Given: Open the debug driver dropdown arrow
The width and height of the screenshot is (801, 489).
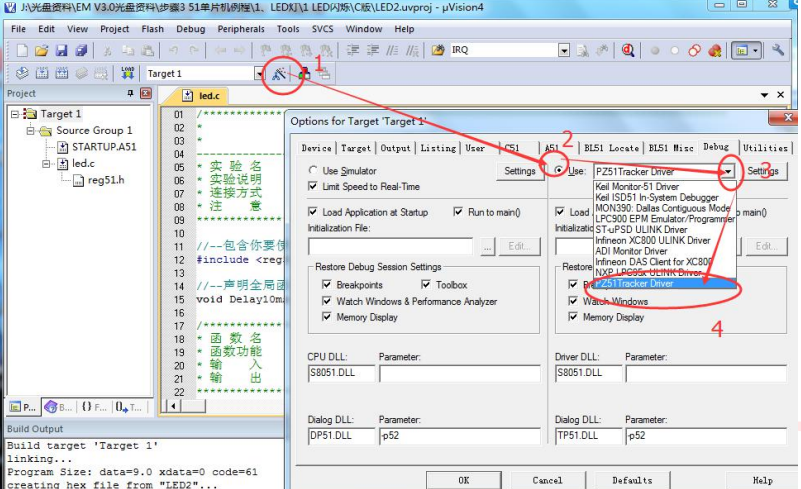Looking at the screenshot, I should pyautogui.click(x=728, y=171).
